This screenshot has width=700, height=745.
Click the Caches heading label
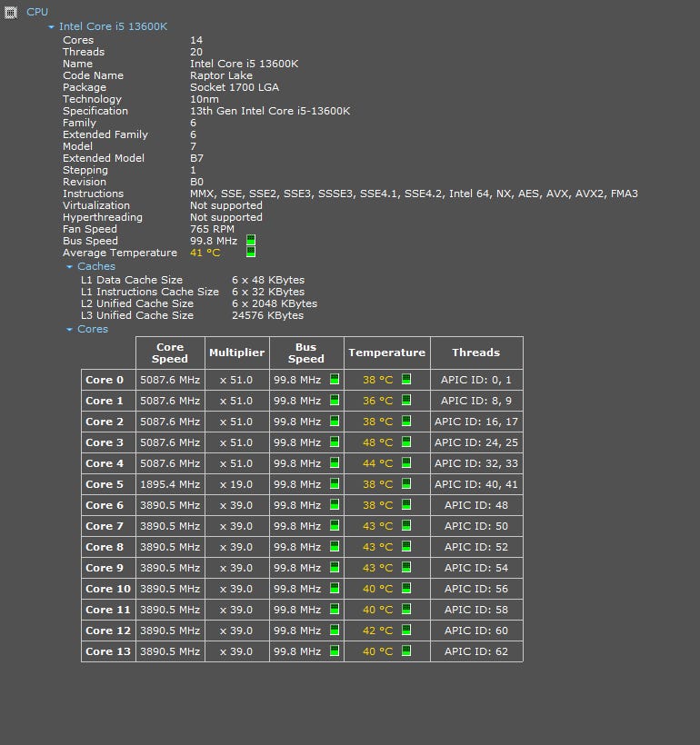96,266
